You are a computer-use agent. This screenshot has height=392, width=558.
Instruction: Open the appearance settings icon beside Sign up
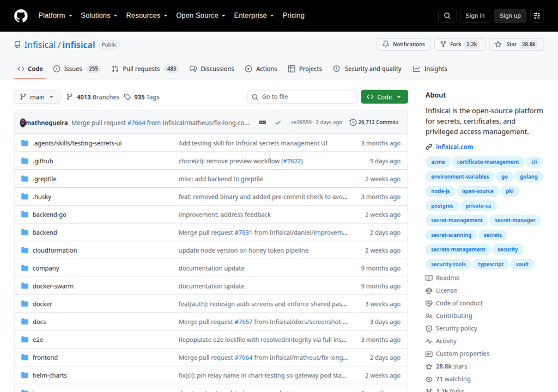(537, 16)
